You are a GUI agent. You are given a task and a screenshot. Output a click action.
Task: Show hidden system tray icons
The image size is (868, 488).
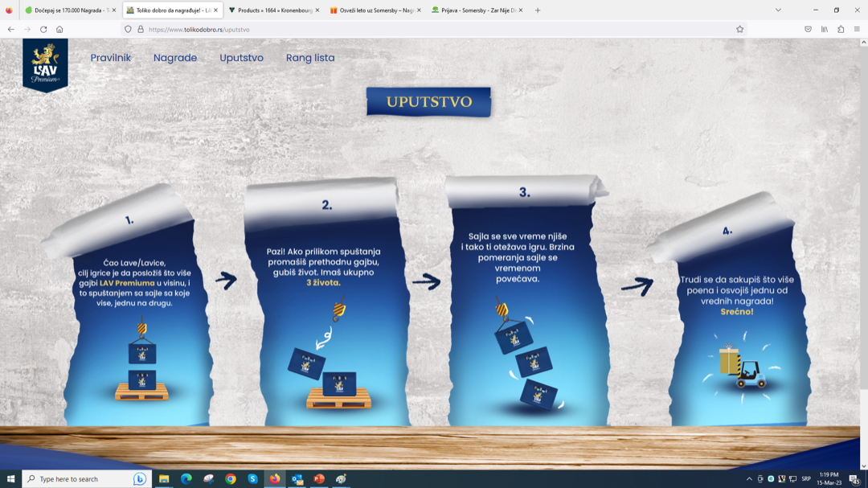[749, 479]
